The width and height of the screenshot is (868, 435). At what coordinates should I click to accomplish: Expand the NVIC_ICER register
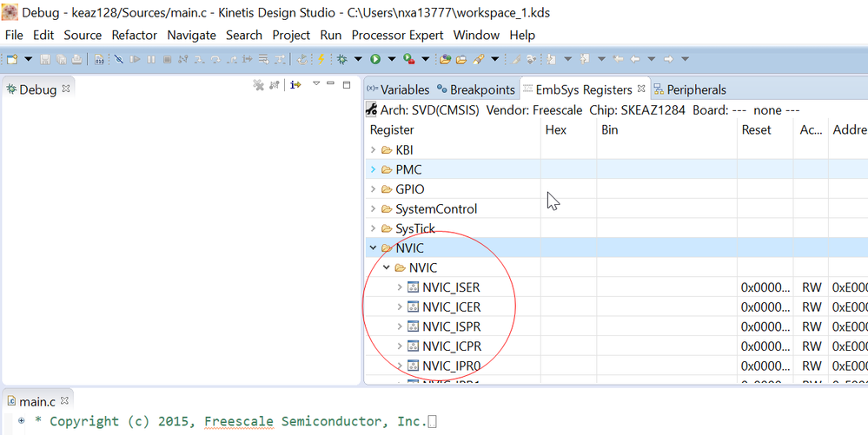click(400, 306)
